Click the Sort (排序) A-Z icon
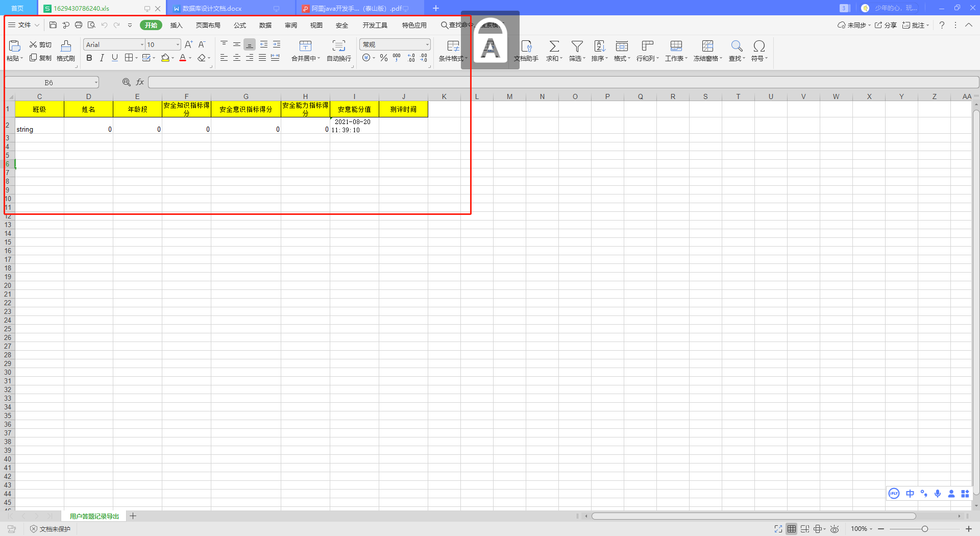The height and width of the screenshot is (536, 980). tap(600, 46)
